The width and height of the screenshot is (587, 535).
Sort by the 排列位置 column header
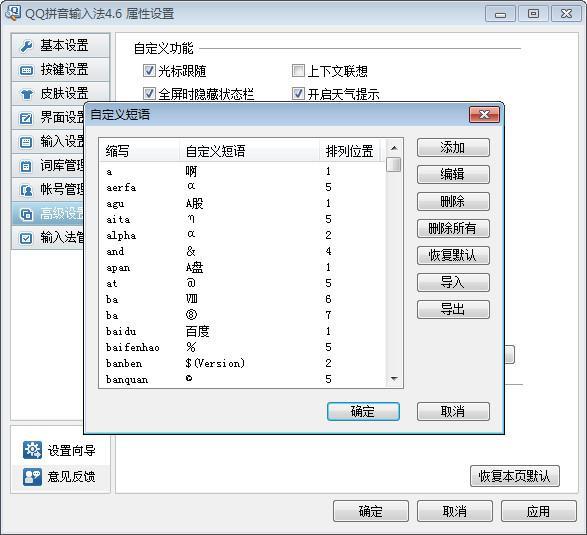pyautogui.click(x=350, y=151)
